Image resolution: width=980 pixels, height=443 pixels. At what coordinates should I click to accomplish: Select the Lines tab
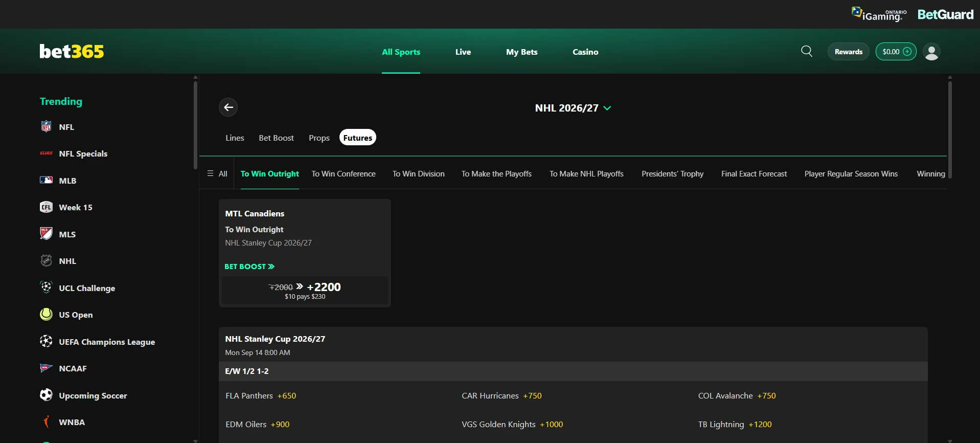235,138
